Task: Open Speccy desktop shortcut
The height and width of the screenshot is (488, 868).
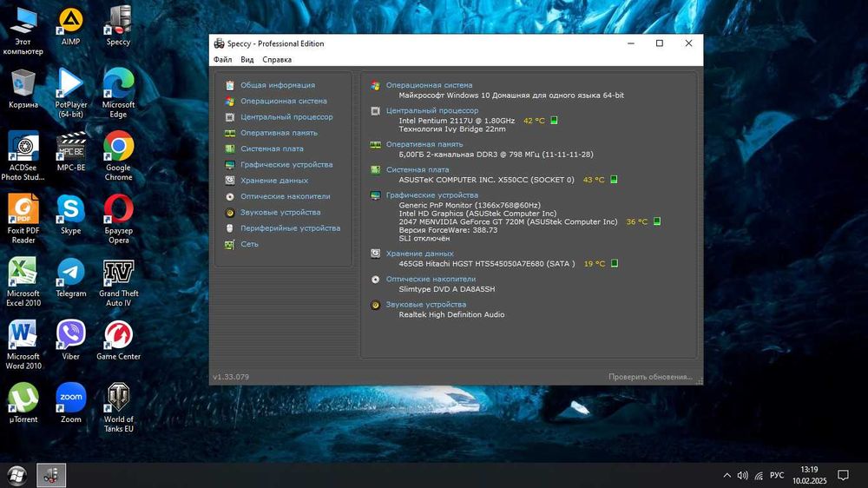Action: click(118, 27)
